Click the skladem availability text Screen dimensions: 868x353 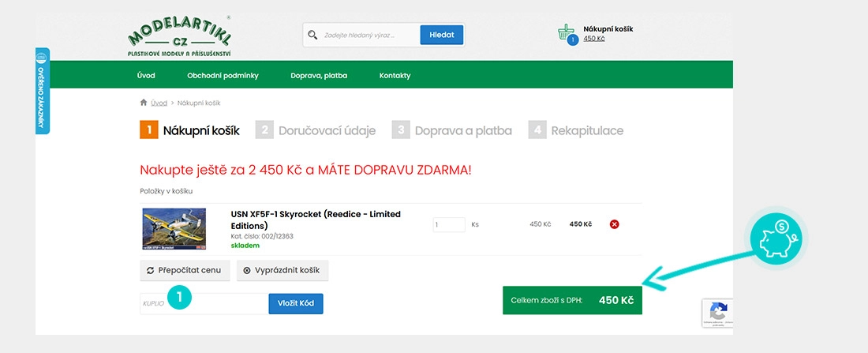coord(245,246)
